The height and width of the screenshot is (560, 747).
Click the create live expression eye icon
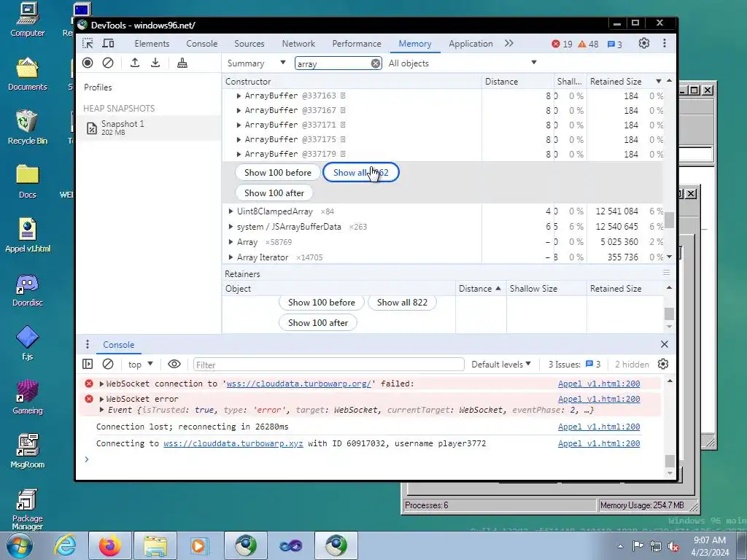[x=174, y=365]
